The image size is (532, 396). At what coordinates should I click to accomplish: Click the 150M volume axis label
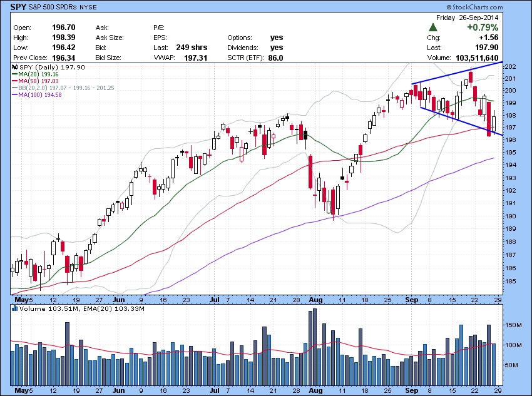[513, 325]
